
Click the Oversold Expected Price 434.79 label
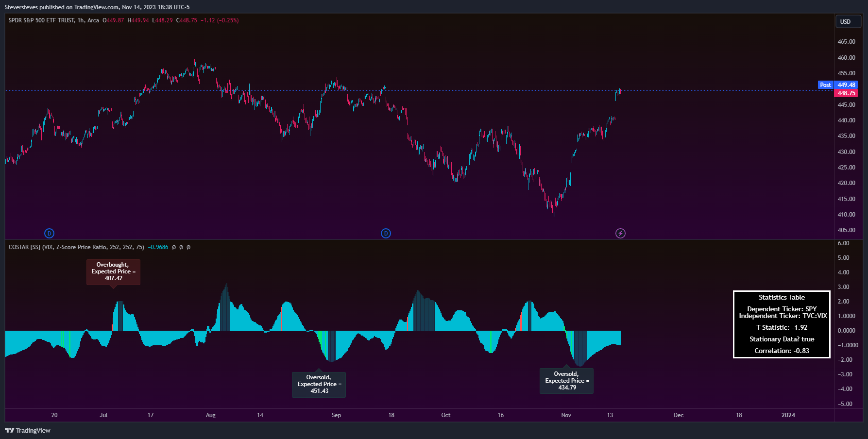566,381
